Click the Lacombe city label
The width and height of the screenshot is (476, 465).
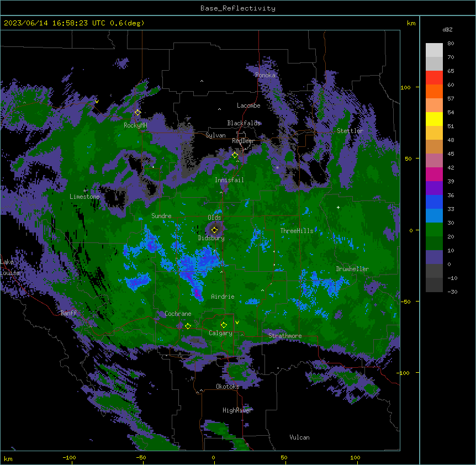click(248, 105)
